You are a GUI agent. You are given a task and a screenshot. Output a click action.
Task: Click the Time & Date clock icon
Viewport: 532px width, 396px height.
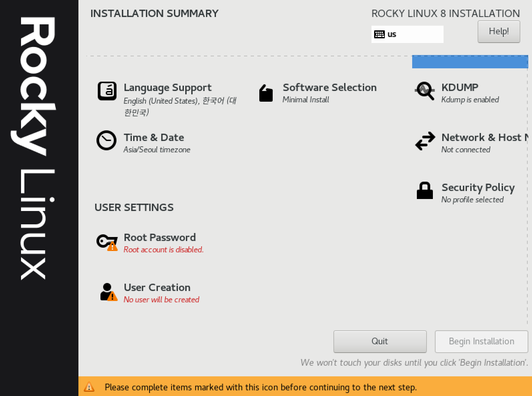(106, 140)
